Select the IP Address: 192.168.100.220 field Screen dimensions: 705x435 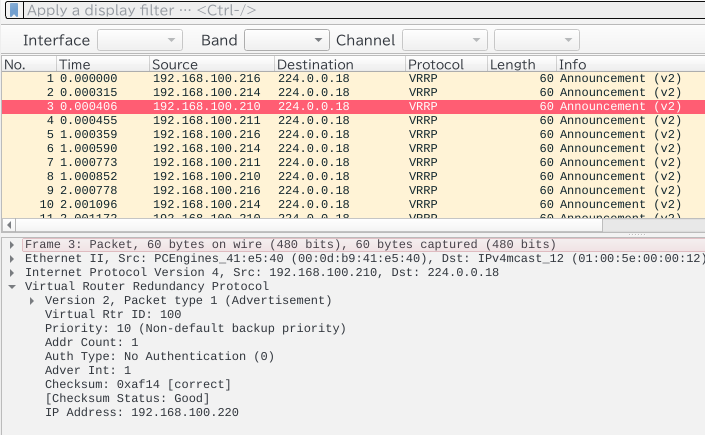(x=142, y=412)
